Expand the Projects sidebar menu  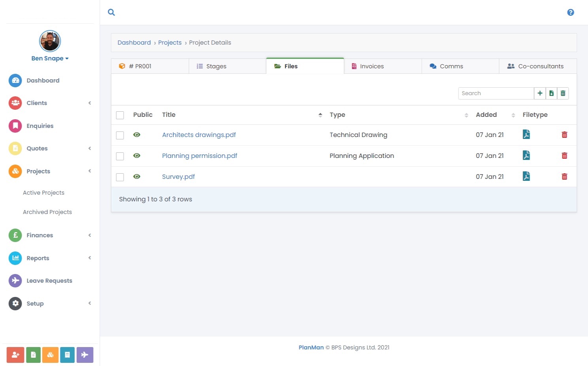click(38, 171)
